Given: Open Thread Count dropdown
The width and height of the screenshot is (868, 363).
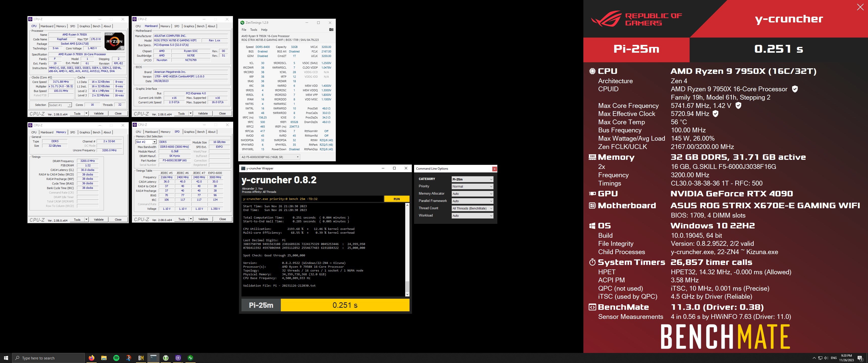Looking at the screenshot, I should point(472,208).
